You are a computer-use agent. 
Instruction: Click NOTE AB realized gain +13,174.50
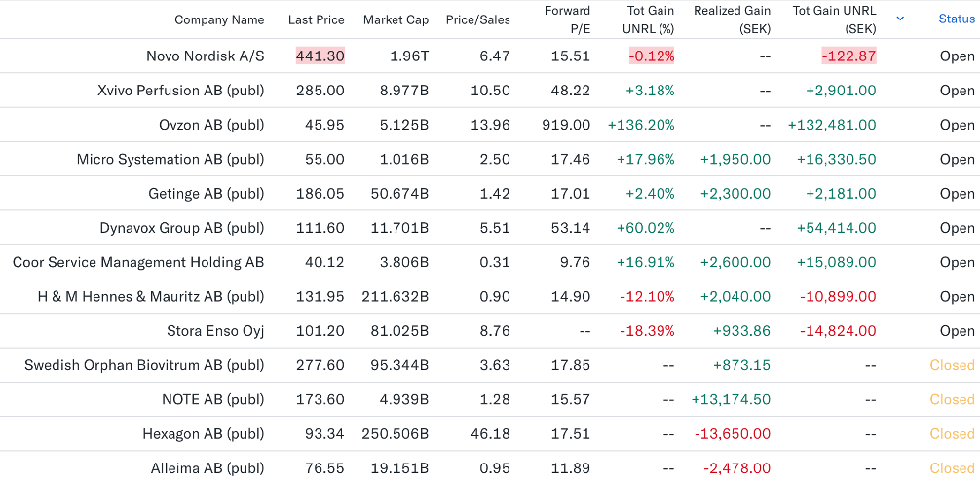[731, 399]
